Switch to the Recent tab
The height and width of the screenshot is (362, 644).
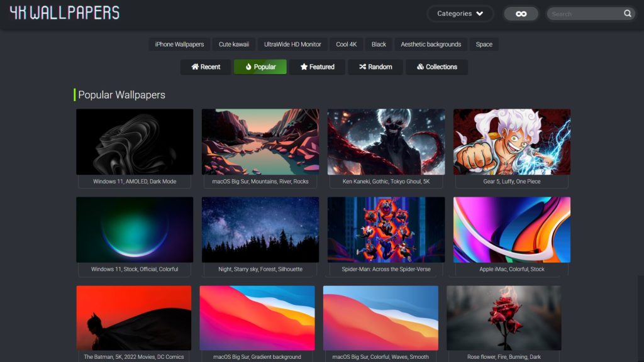coord(206,67)
